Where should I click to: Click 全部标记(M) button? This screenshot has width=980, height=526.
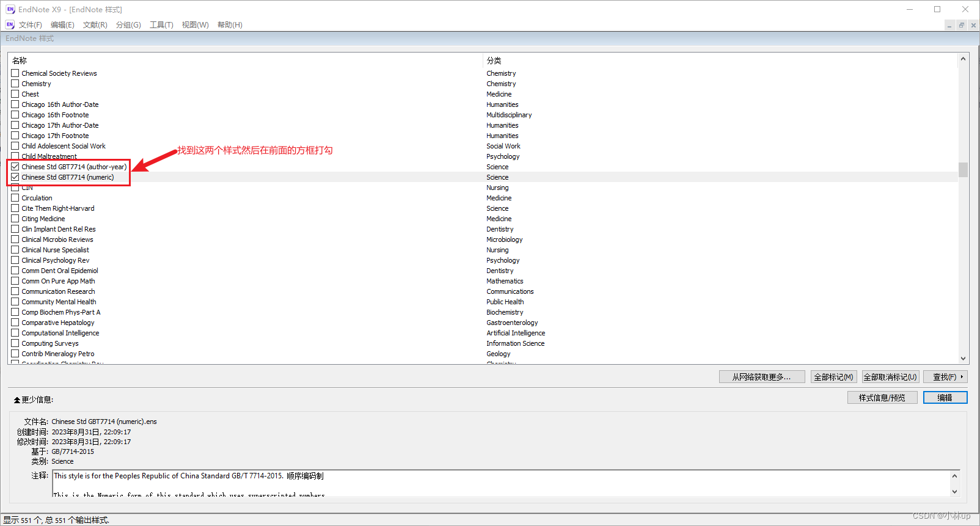833,377
